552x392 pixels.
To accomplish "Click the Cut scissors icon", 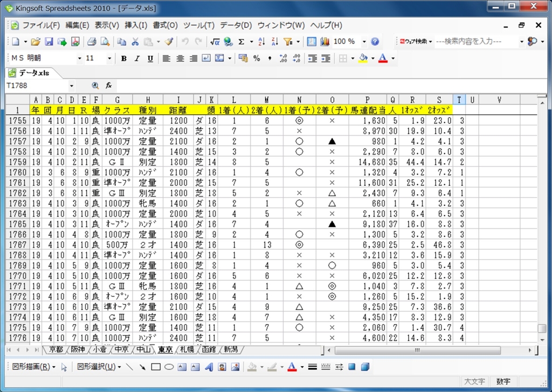I will 135,41.
